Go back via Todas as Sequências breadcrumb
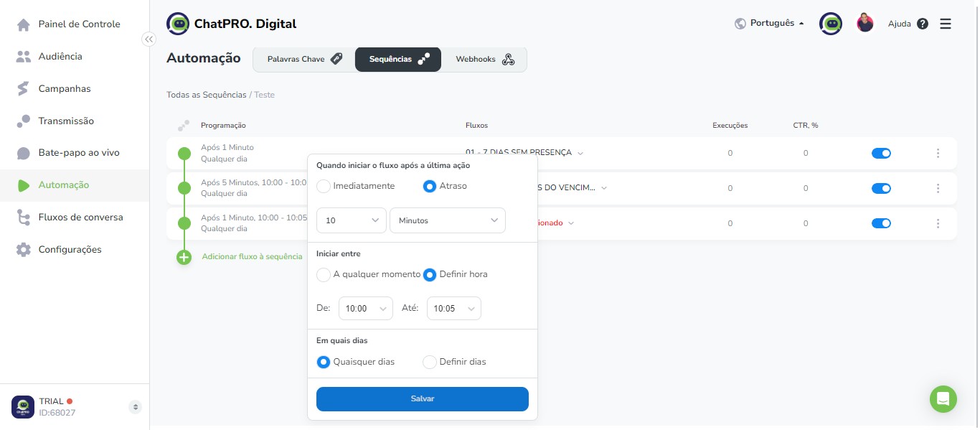The image size is (980, 430). [x=207, y=95]
